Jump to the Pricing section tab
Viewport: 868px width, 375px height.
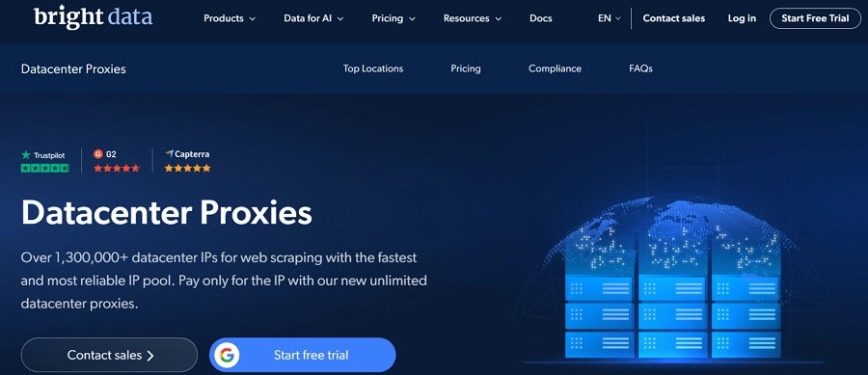click(466, 68)
